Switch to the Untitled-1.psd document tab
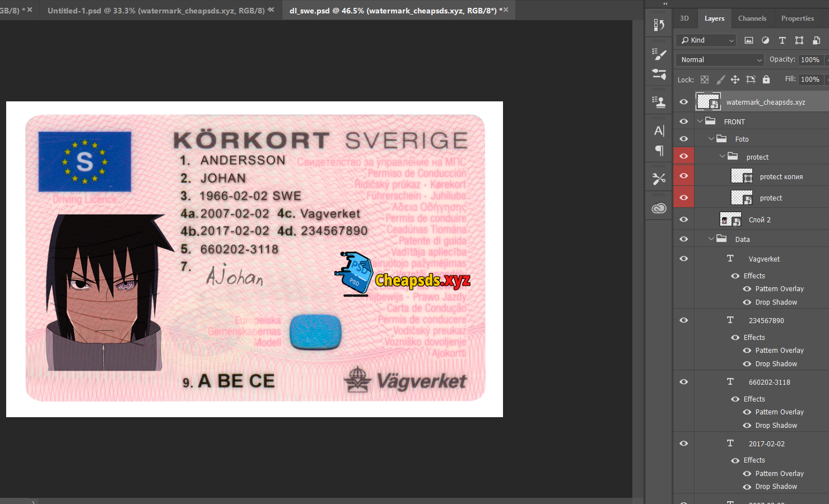Image resolution: width=829 pixels, height=504 pixels. [156, 11]
